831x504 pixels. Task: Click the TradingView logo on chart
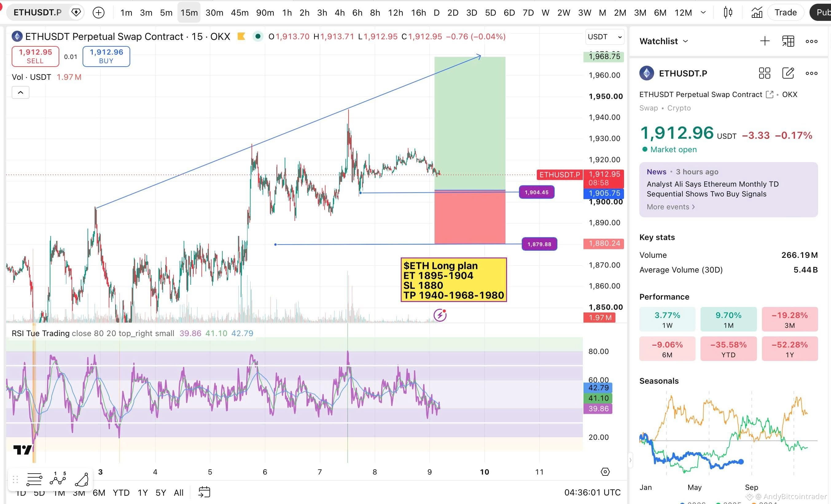point(22,450)
